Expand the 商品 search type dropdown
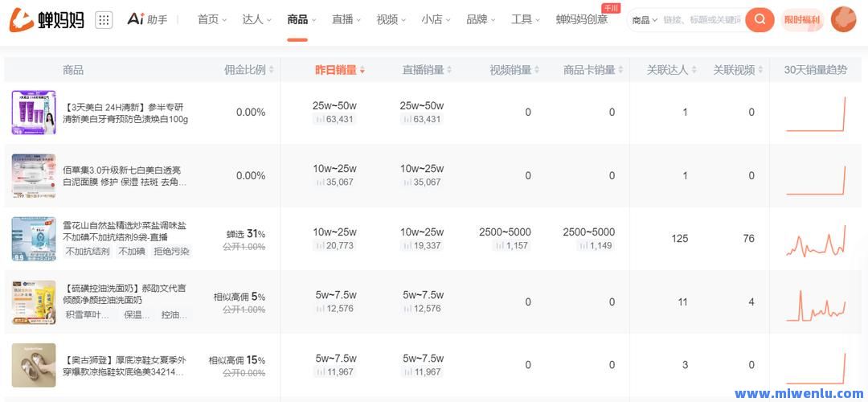 pos(644,20)
